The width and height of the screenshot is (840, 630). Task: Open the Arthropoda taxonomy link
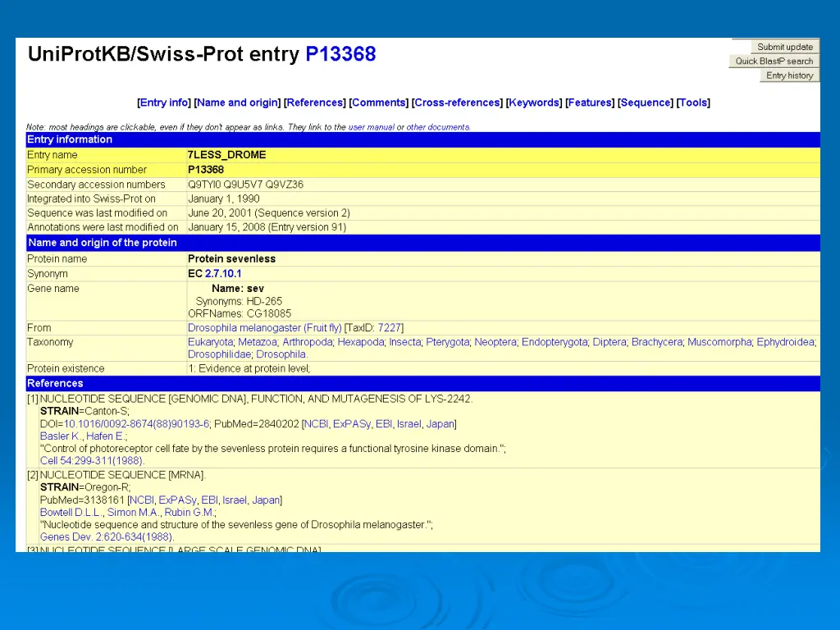[x=307, y=342]
